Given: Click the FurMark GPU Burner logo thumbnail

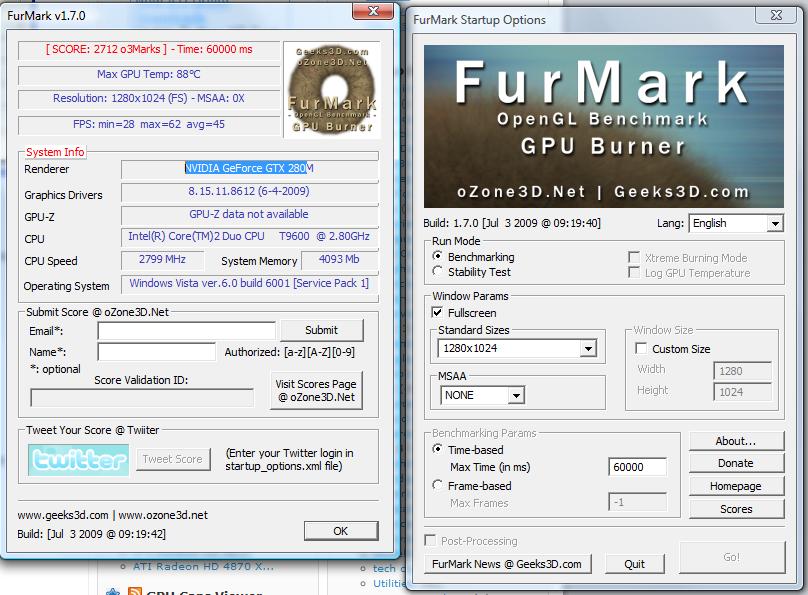Looking at the screenshot, I should pos(332,90).
